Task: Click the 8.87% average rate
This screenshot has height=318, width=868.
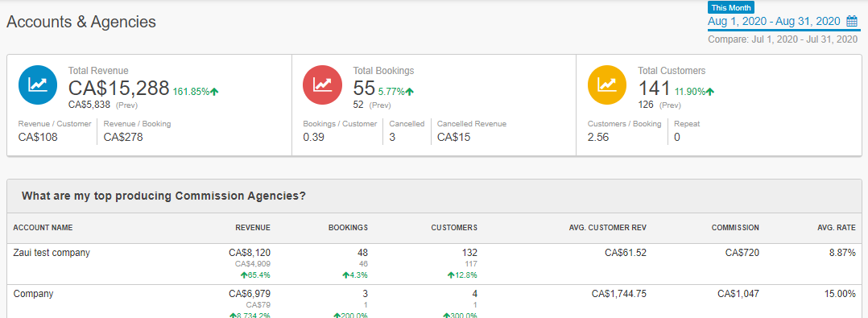Action: (x=842, y=253)
